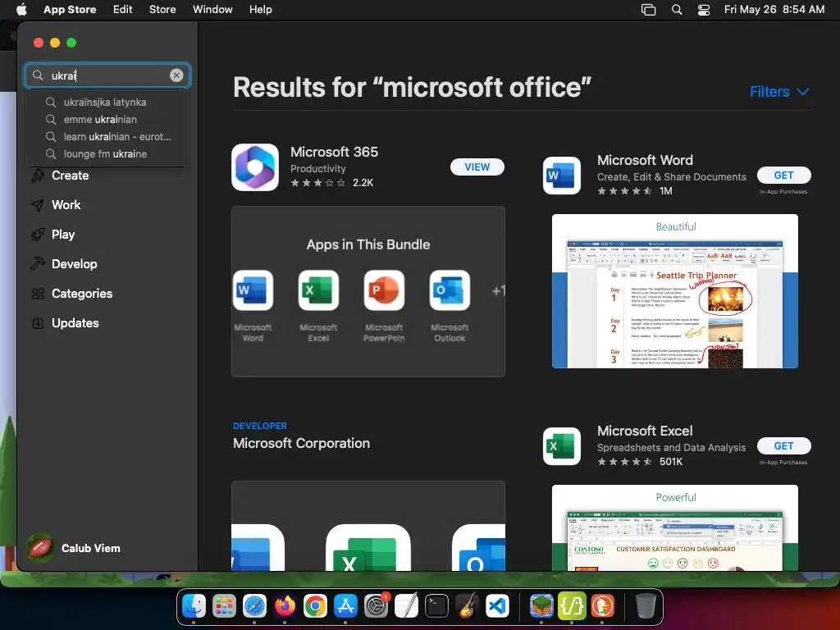The image size is (840, 630).
Task: Open the Create section in sidebar
Action: (70, 176)
